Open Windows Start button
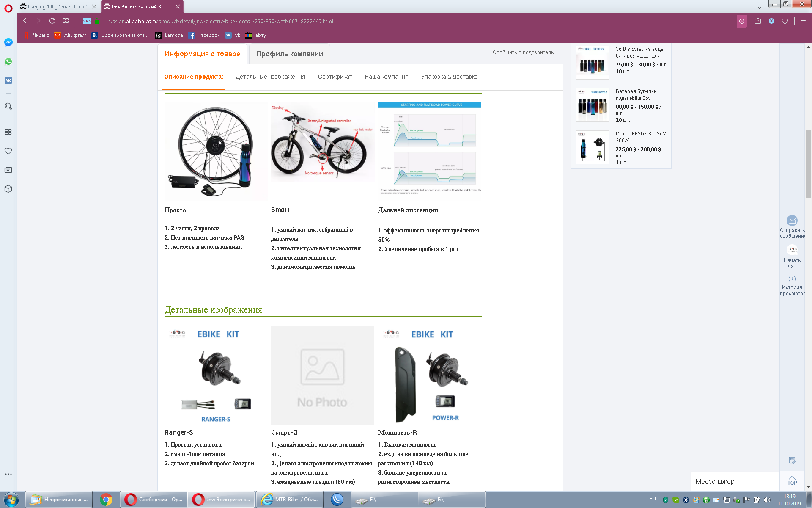The image size is (812, 508). click(x=11, y=500)
